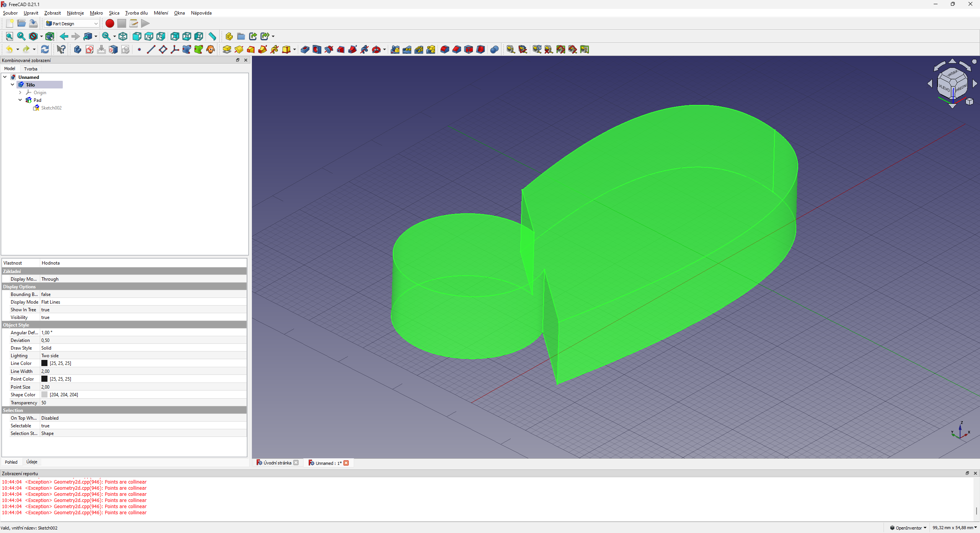This screenshot has height=533, width=980.
Task: Toggle Bounding Box false value
Action: pyautogui.click(x=46, y=294)
